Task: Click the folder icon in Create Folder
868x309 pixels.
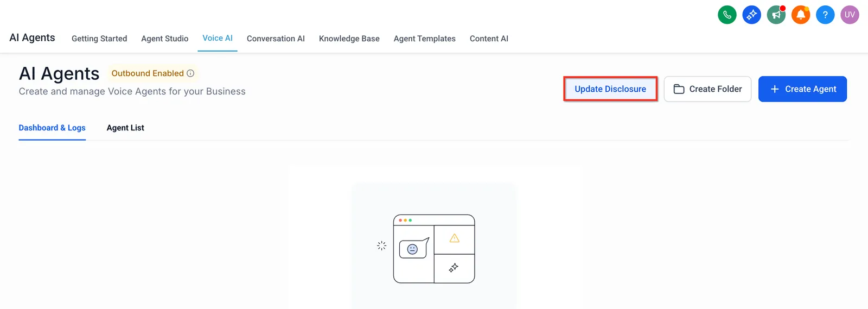Action: tap(679, 89)
